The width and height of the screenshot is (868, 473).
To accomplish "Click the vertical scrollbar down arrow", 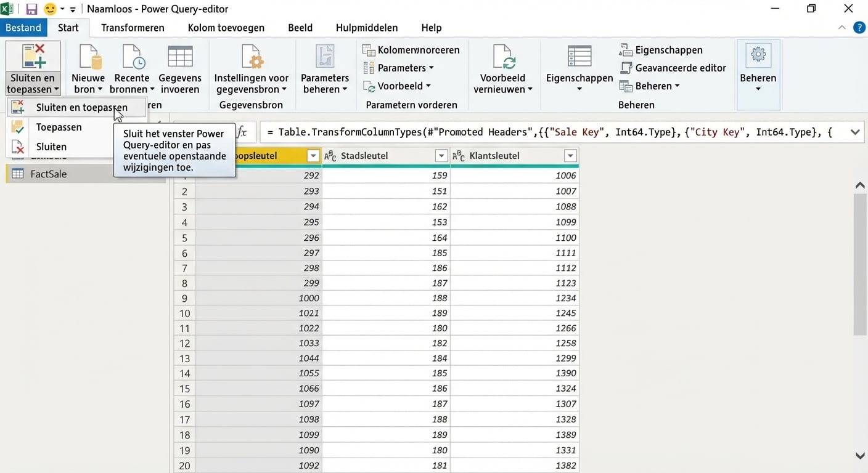I will pyautogui.click(x=860, y=456).
